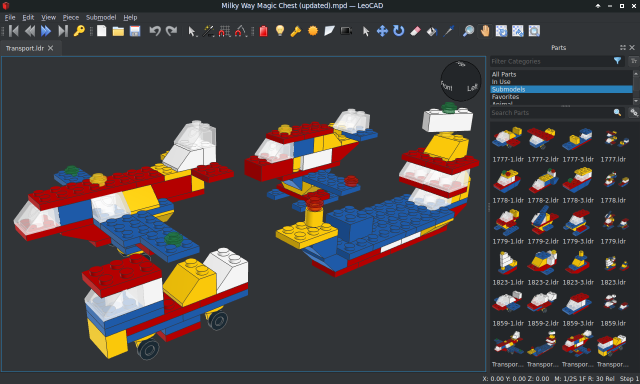Insert a keyframe with key icon
This screenshot has width=640, height=384.
pyautogui.click(x=79, y=31)
